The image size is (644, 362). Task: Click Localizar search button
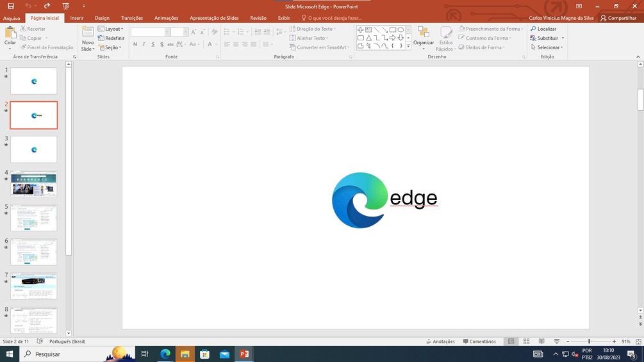point(543,29)
